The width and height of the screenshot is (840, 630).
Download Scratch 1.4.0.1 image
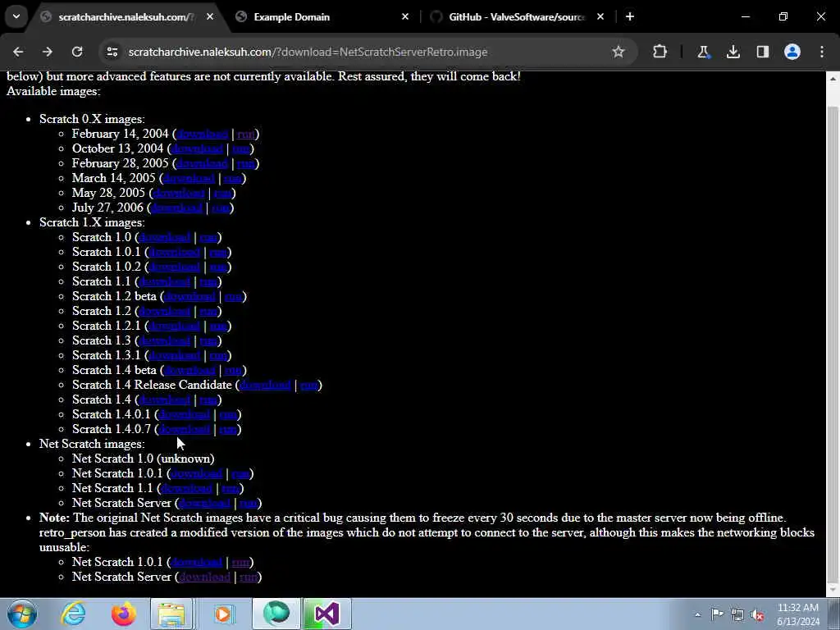pos(185,414)
